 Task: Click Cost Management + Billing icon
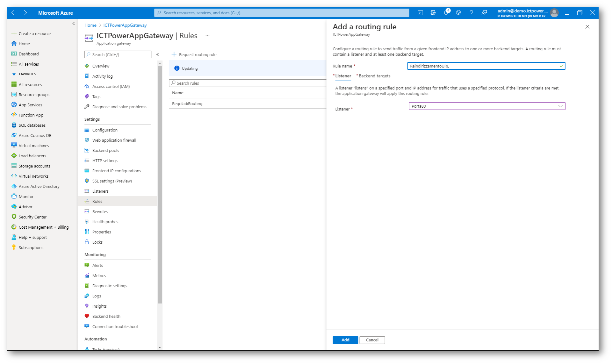pyautogui.click(x=14, y=227)
